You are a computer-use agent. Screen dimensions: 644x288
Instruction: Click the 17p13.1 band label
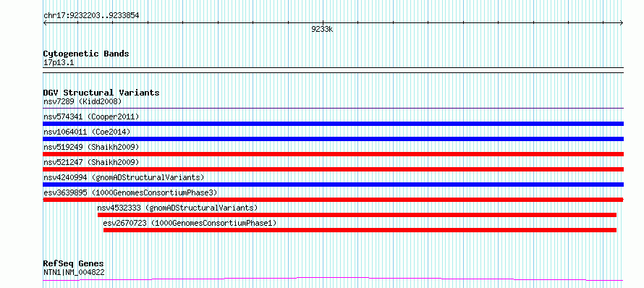coord(59,63)
